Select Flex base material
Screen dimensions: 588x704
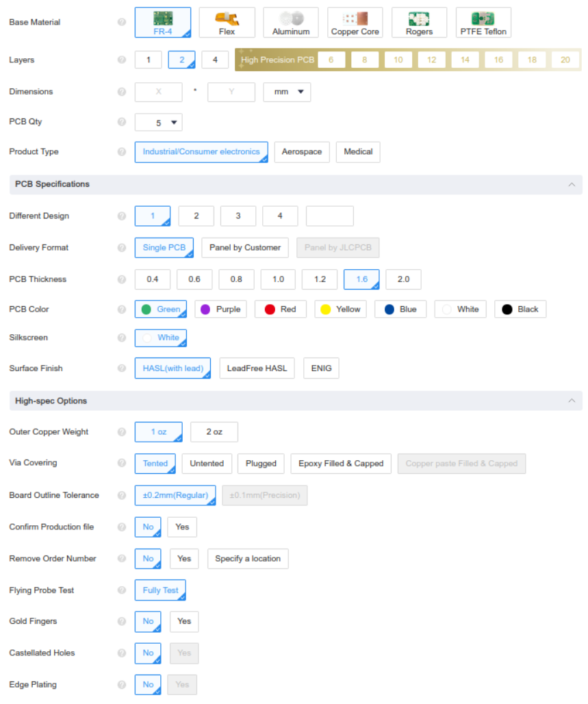click(x=227, y=23)
